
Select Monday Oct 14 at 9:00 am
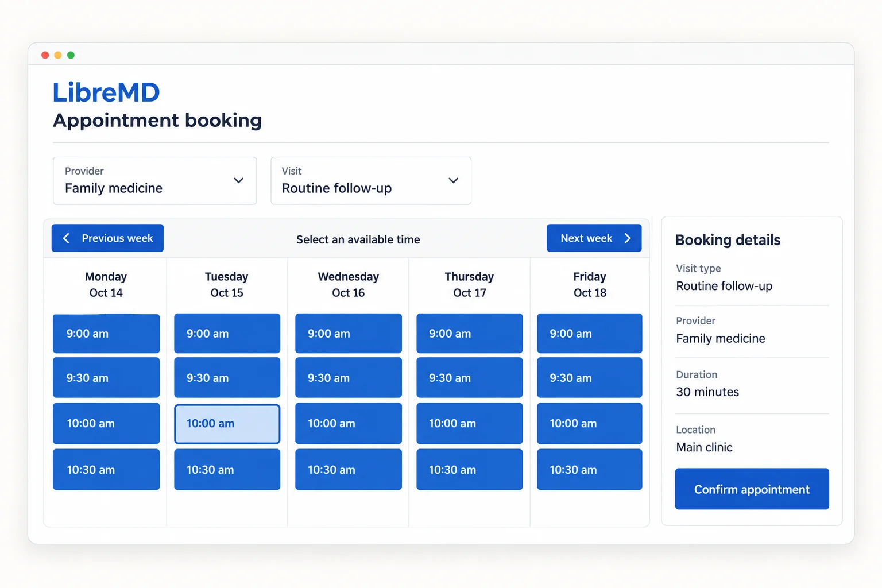pyautogui.click(x=106, y=333)
